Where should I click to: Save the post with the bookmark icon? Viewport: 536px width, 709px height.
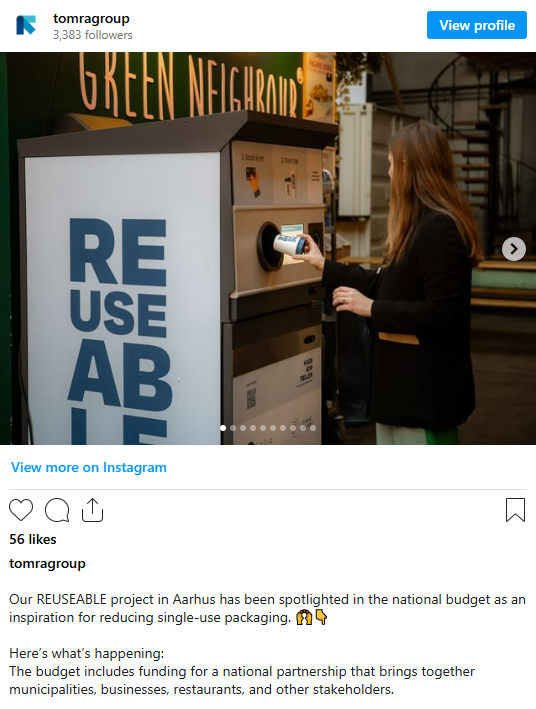(x=515, y=510)
